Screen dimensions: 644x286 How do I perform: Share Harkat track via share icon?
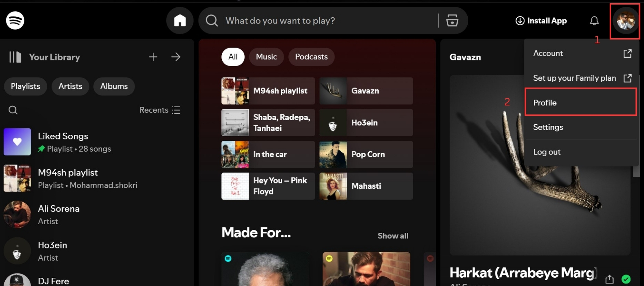click(x=609, y=279)
